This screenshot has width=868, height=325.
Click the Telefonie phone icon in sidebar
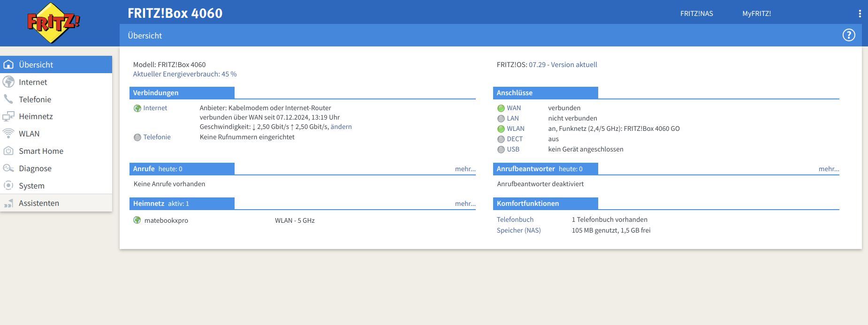[8, 99]
